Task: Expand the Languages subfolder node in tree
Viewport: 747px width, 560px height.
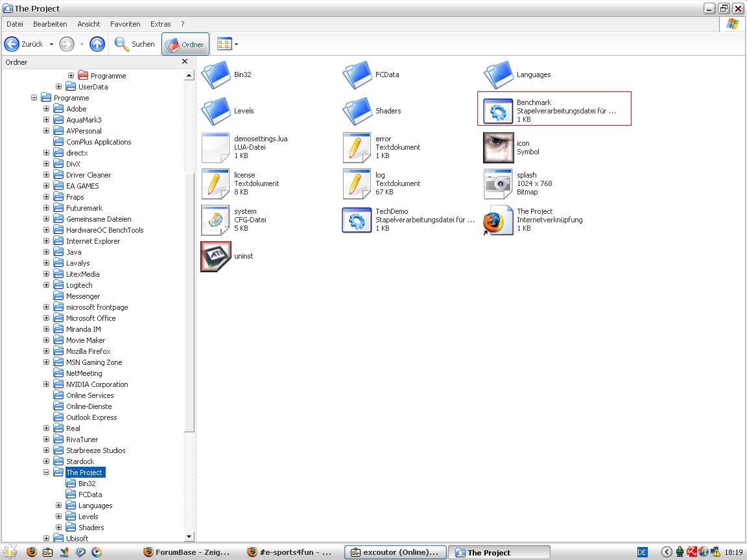Action: pyautogui.click(x=58, y=506)
